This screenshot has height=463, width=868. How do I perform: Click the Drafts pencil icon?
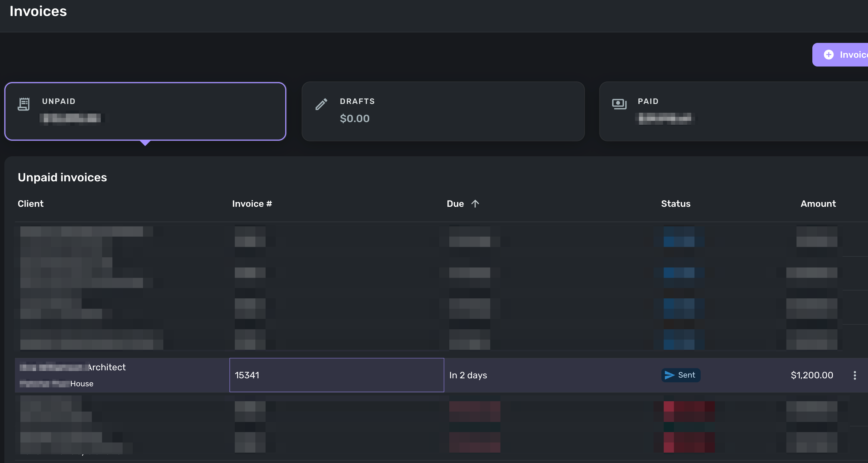coord(321,104)
